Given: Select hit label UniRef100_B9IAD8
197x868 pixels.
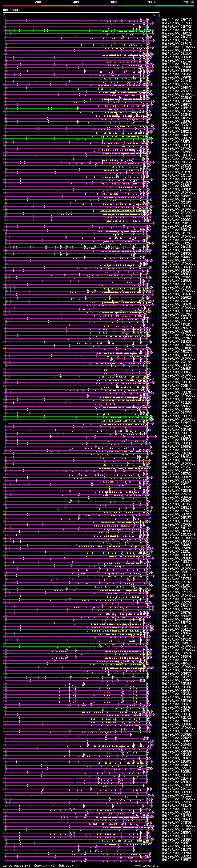Looking at the screenshot, I should (177, 169).
